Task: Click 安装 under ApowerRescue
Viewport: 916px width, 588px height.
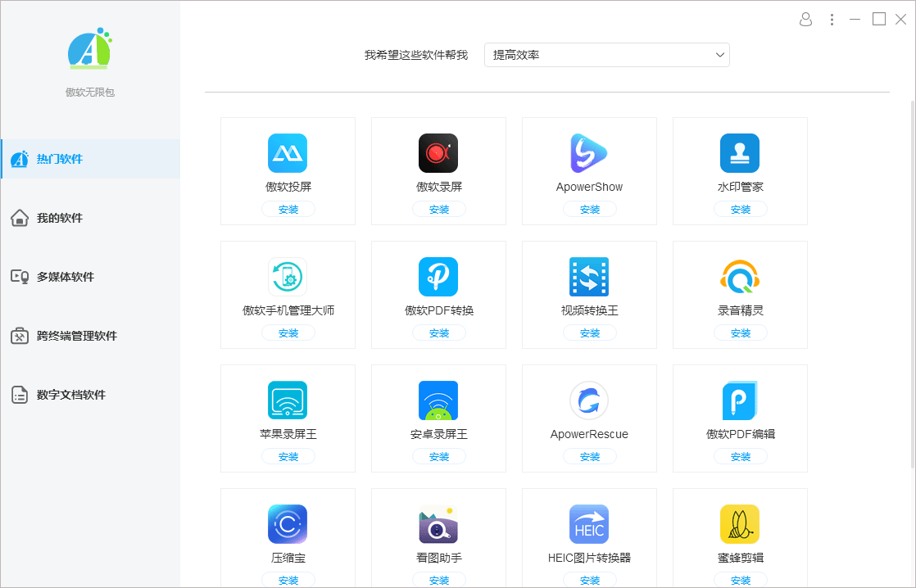Action: [589, 457]
